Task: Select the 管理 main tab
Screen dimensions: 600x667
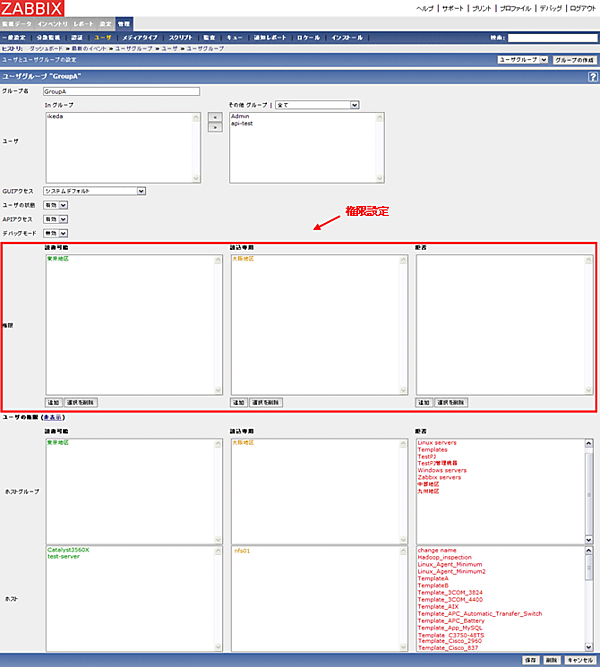Action: click(124, 24)
